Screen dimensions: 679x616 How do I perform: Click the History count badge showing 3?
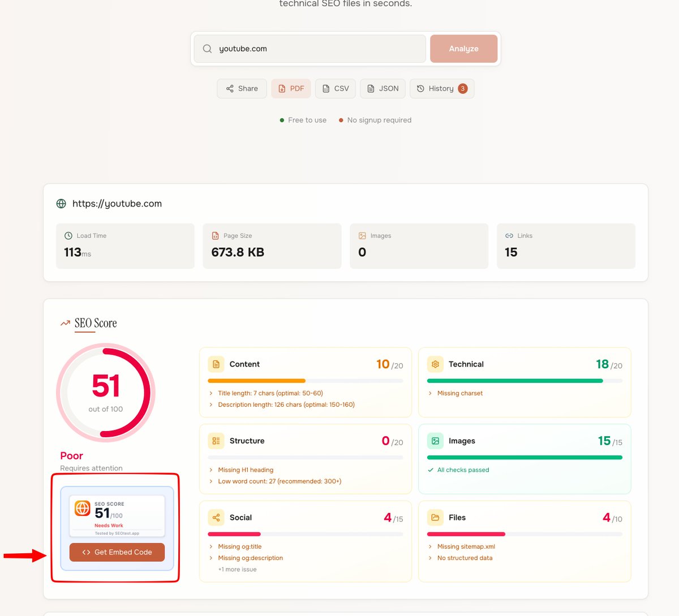463,88
